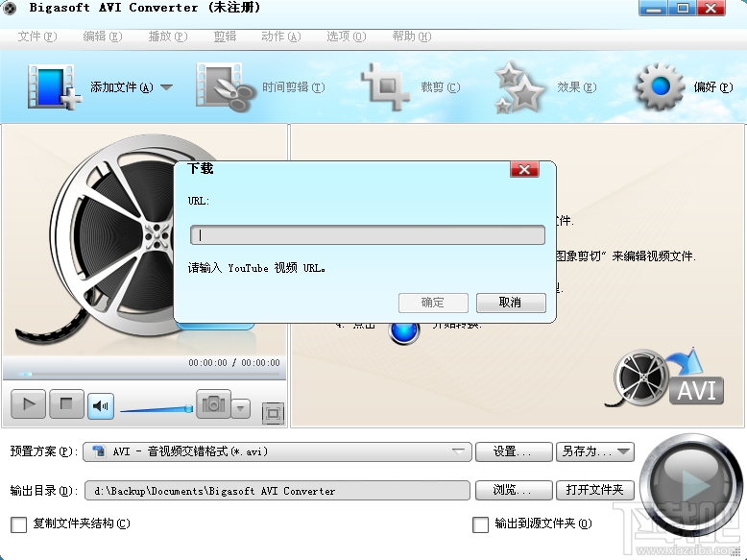Open the 帮助(H) menu

click(x=412, y=37)
